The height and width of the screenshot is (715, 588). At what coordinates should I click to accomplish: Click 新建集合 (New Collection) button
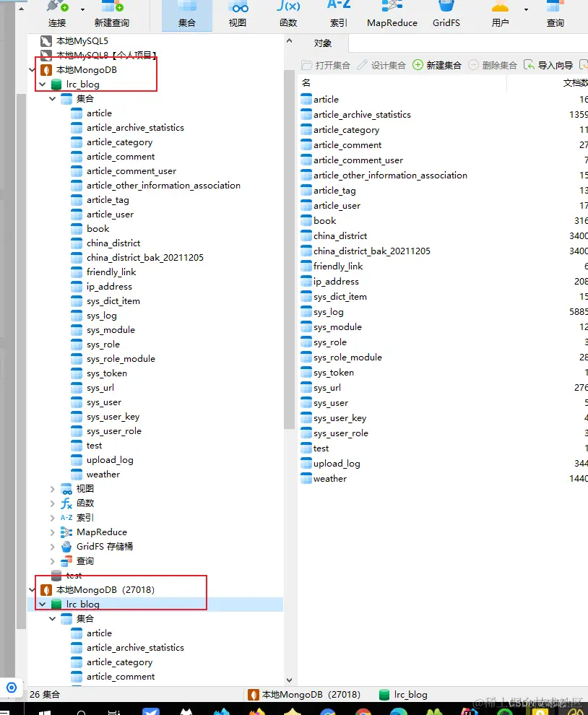[437, 65]
